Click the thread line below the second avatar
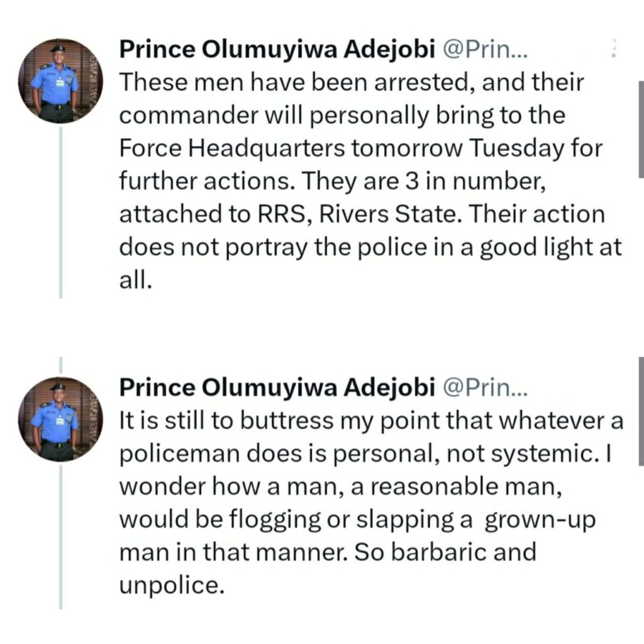 [x=61, y=537]
